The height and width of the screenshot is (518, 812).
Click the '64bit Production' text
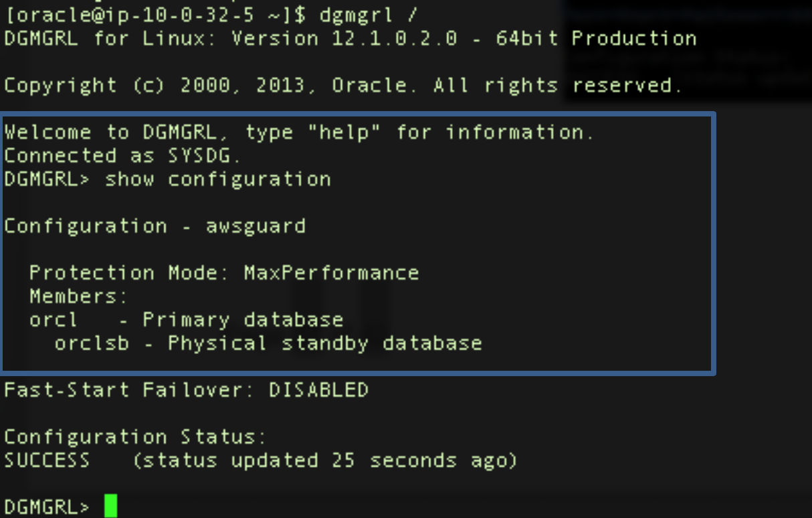click(596, 38)
